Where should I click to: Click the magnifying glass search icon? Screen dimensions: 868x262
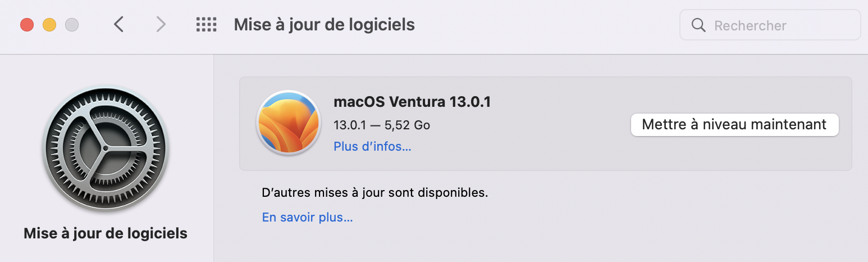pos(698,25)
